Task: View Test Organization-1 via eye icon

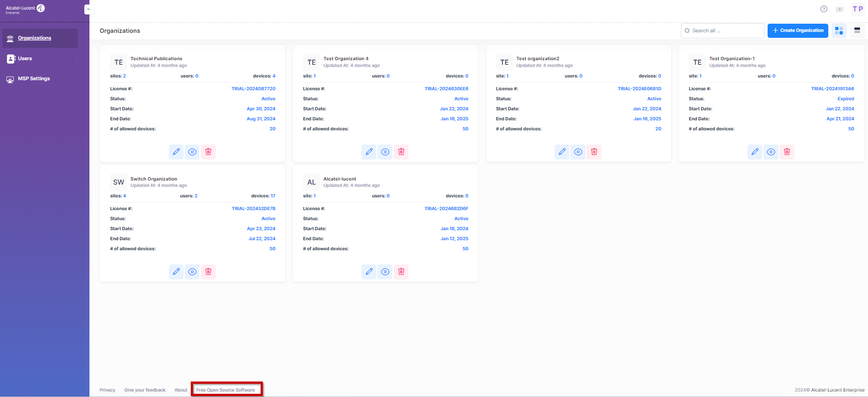Action: [771, 152]
